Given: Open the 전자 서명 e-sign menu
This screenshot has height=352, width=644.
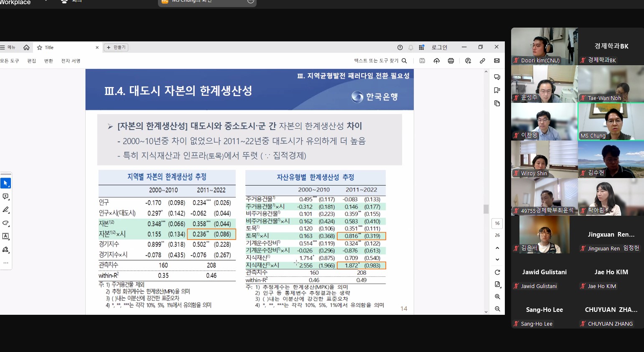Looking at the screenshot, I should [x=71, y=61].
